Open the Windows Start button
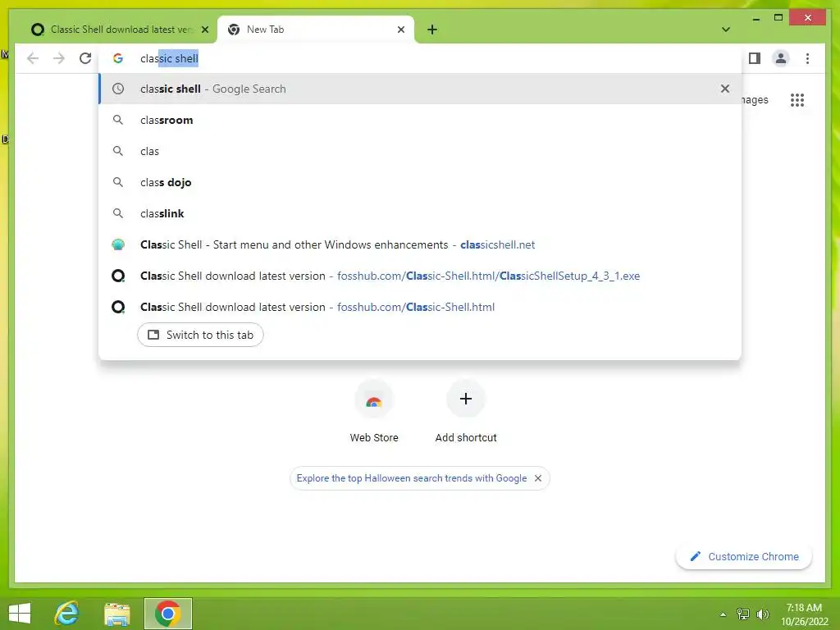The width and height of the screenshot is (840, 630). [x=20, y=614]
